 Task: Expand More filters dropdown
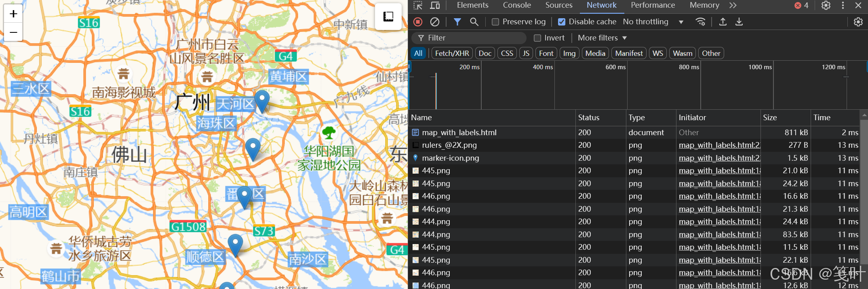pyautogui.click(x=602, y=38)
